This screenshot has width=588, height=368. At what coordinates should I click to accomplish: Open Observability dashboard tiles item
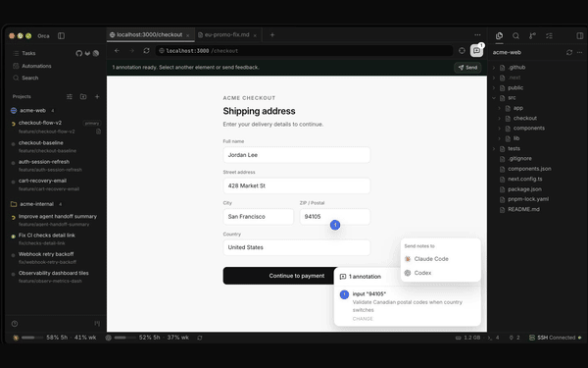[x=56, y=277]
